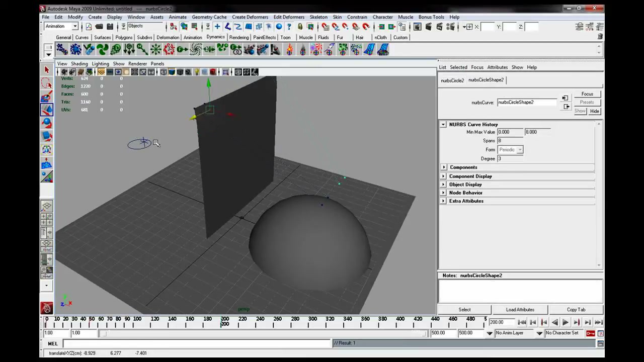The width and height of the screenshot is (644, 362).
Task: Click the lock selection padlock icon
Action: coord(300,27)
